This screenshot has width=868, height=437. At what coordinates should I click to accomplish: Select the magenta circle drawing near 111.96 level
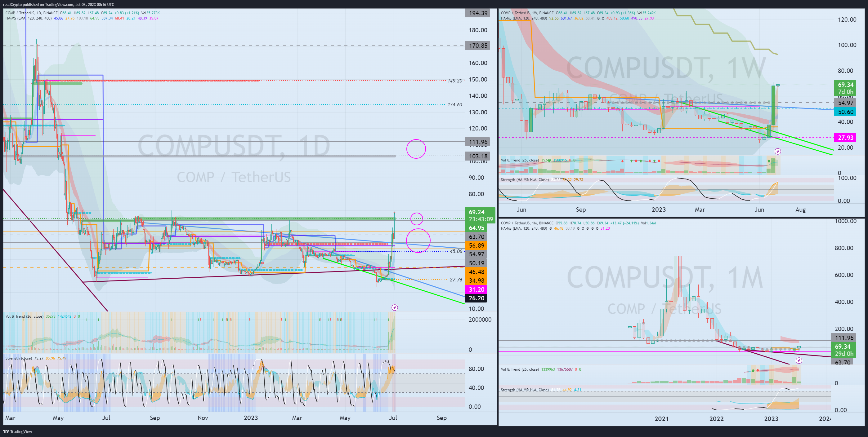pos(416,149)
